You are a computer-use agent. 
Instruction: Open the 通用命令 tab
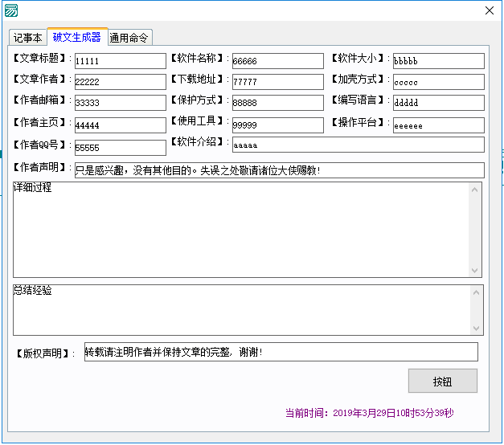pos(129,38)
